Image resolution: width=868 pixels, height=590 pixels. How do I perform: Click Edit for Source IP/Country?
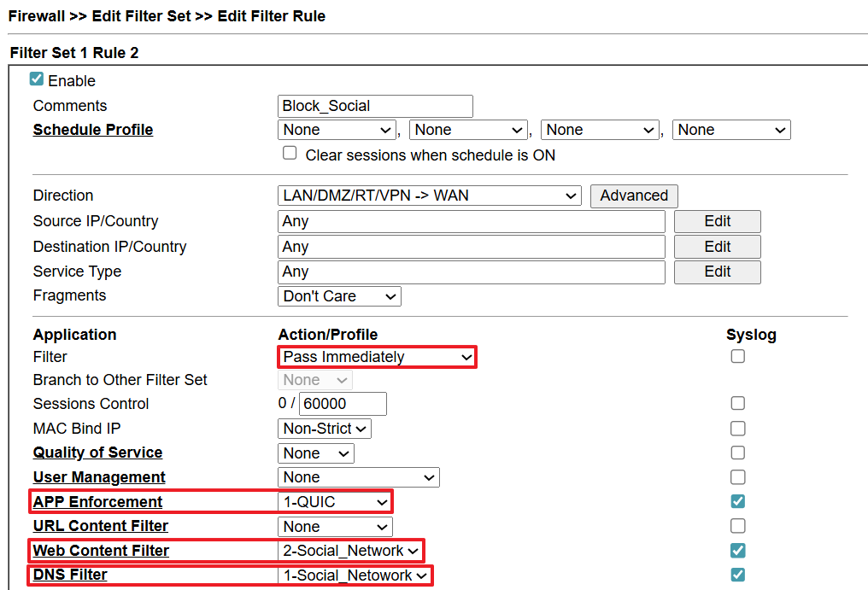[x=717, y=221]
